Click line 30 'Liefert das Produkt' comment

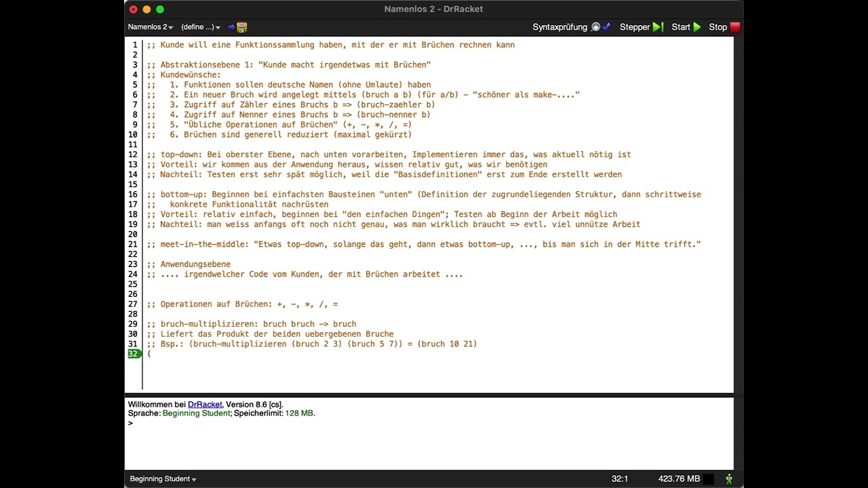(270, 333)
